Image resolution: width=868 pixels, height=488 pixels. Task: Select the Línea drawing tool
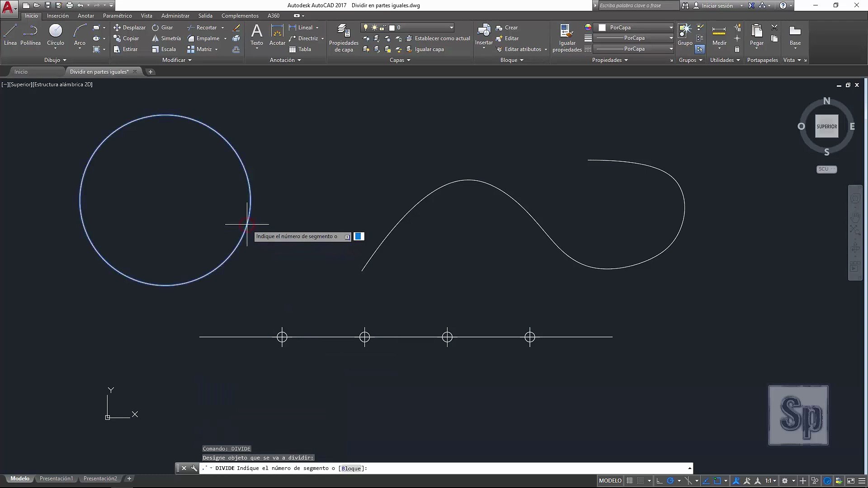[10, 35]
